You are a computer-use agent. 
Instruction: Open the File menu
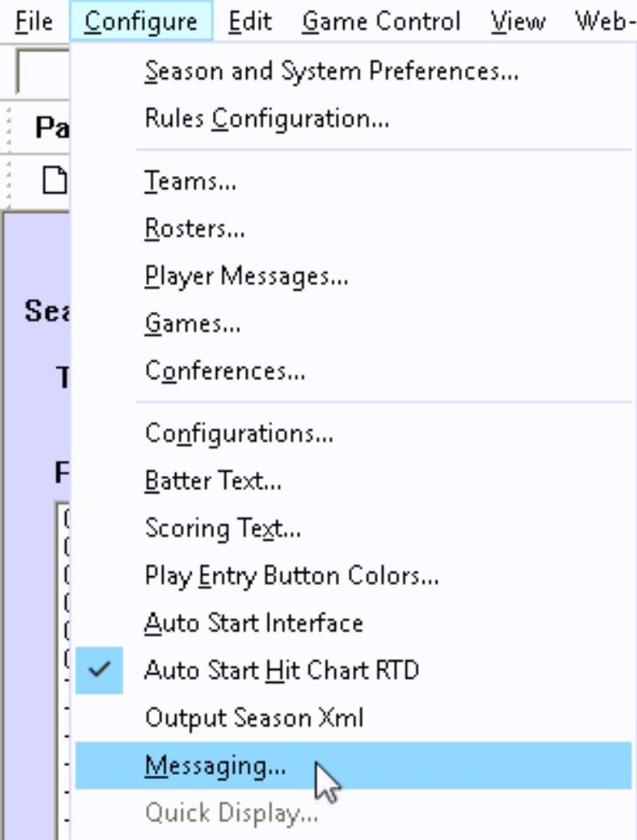pyautogui.click(x=34, y=21)
